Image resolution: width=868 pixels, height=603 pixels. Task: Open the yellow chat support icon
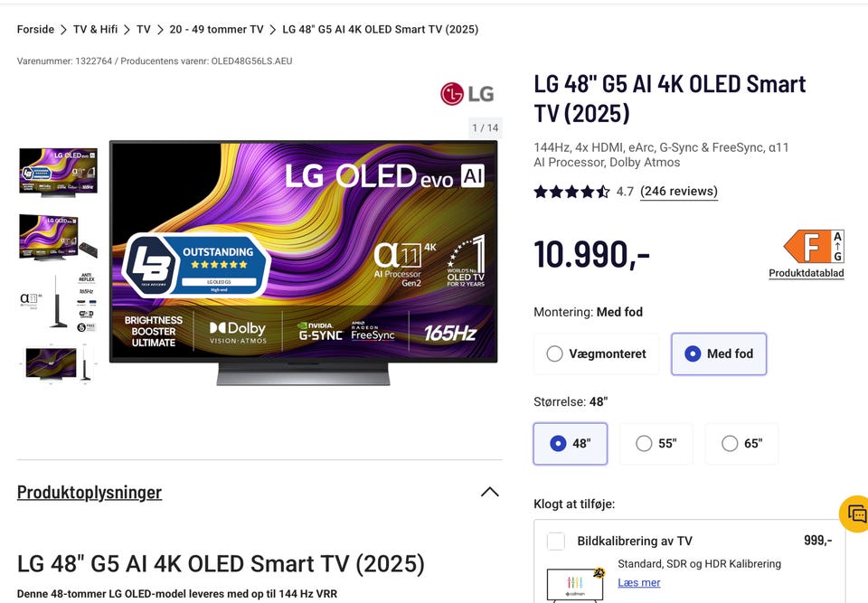pos(855,513)
